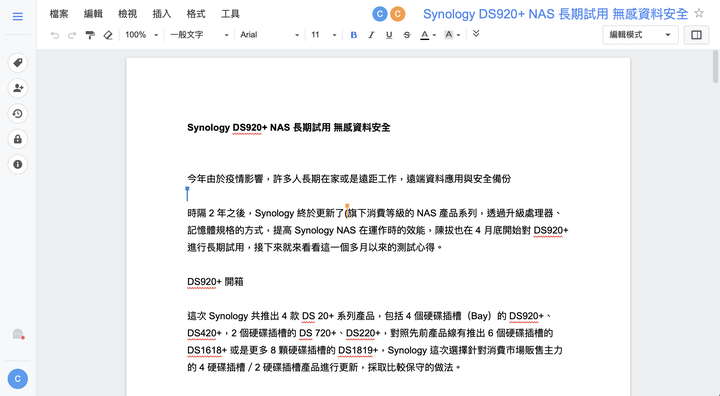
Task: Open version history clock icon
Action: pos(18,113)
